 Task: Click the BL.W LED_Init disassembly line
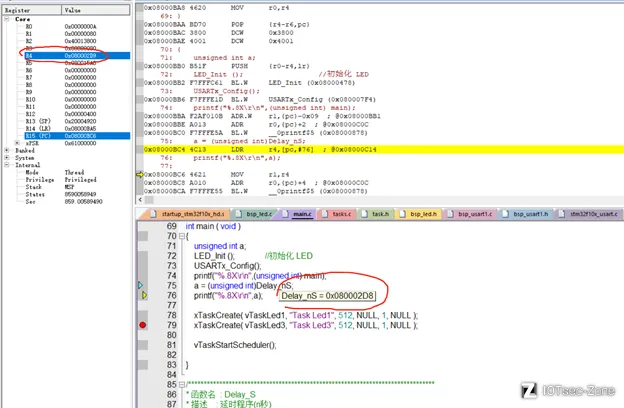point(249,83)
